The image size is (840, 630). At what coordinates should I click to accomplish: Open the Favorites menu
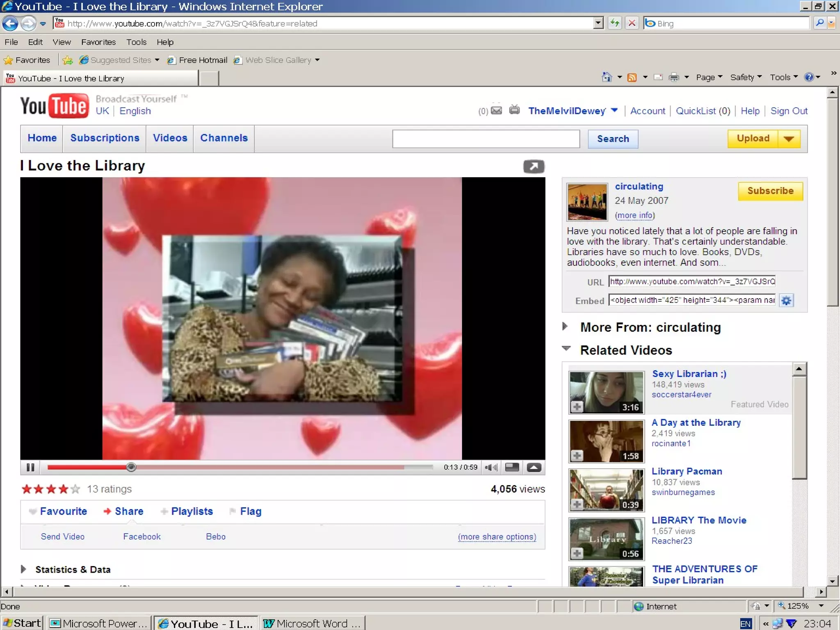[98, 42]
